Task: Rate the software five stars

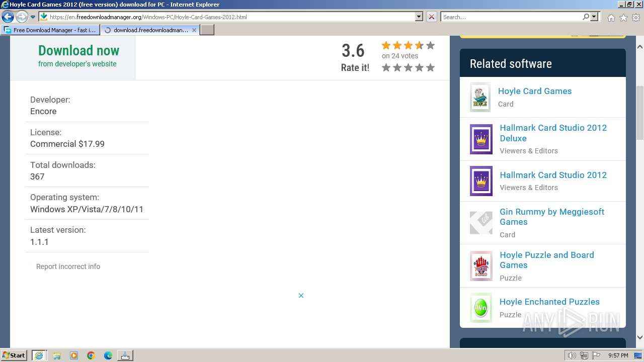Action: point(430,67)
